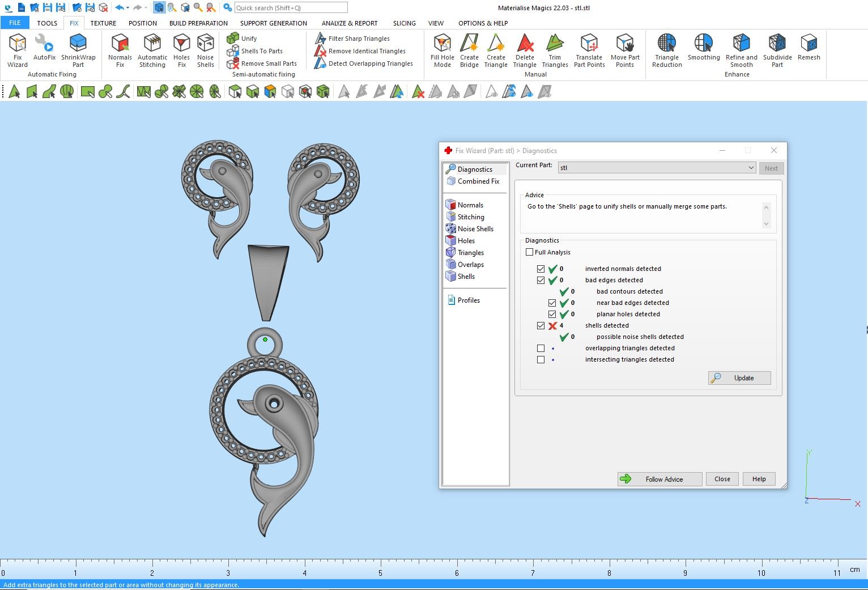Click the Quick search input field

(x=291, y=8)
